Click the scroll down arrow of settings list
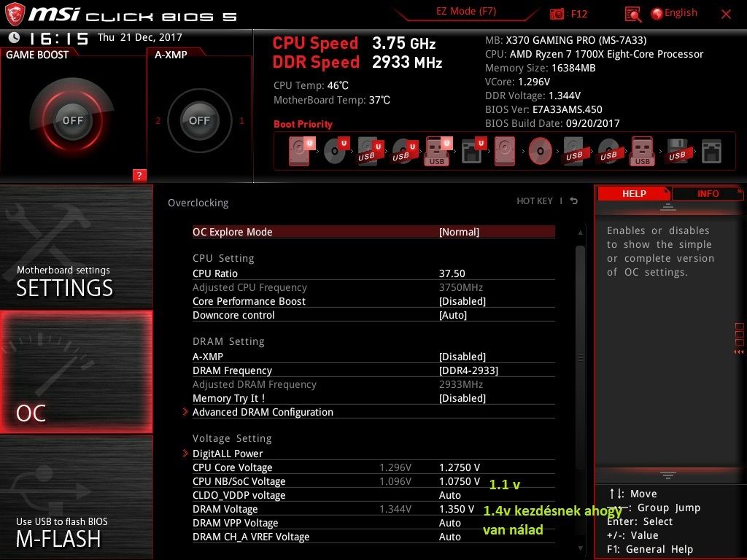The width and height of the screenshot is (747, 560). click(x=580, y=548)
